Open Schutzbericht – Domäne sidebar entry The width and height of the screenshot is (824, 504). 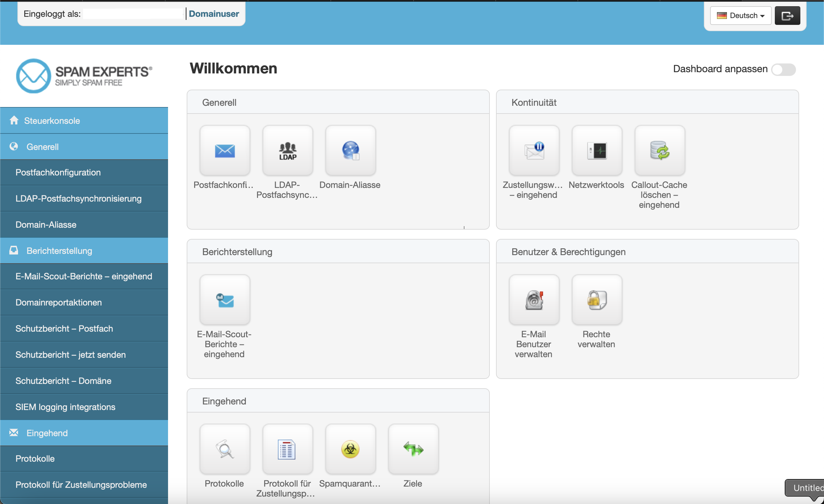point(63,380)
